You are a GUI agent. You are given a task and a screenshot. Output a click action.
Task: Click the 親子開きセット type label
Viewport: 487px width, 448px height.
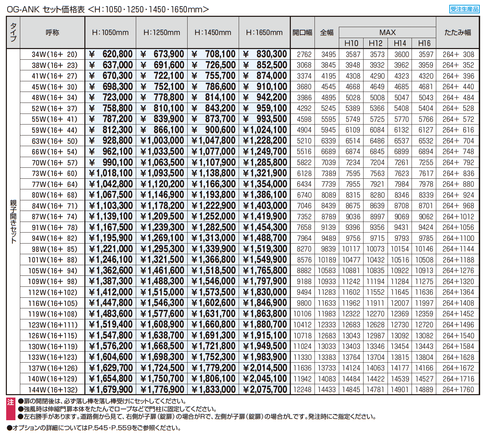pos(13,222)
